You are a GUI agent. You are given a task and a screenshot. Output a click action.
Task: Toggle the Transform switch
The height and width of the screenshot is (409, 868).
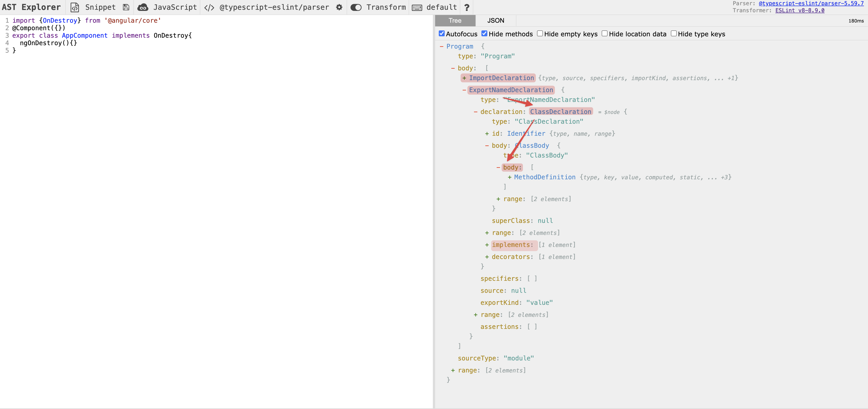pyautogui.click(x=356, y=7)
